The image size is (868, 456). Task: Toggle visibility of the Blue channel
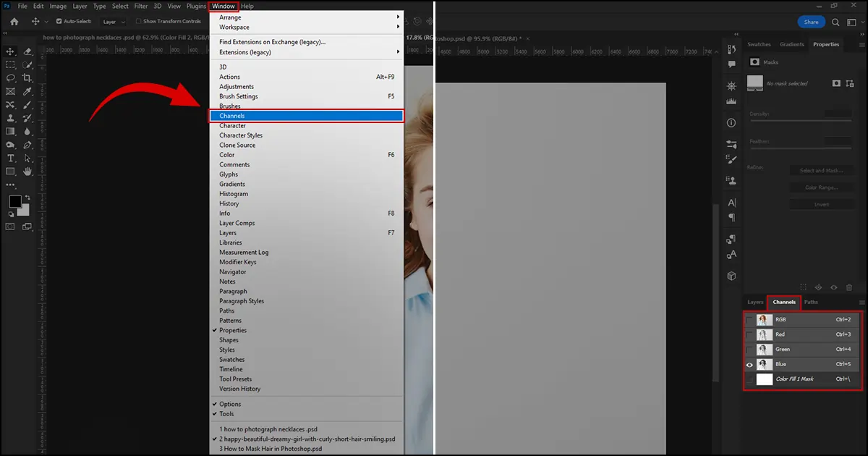click(x=750, y=364)
